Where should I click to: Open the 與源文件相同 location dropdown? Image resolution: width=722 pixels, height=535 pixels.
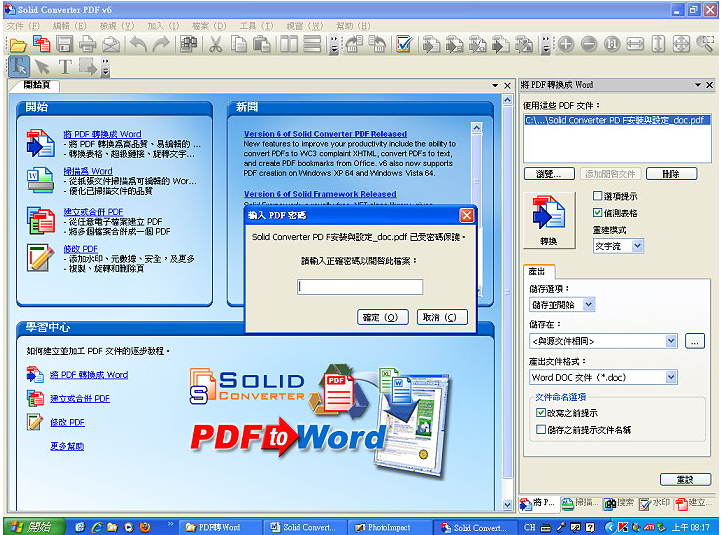671,341
